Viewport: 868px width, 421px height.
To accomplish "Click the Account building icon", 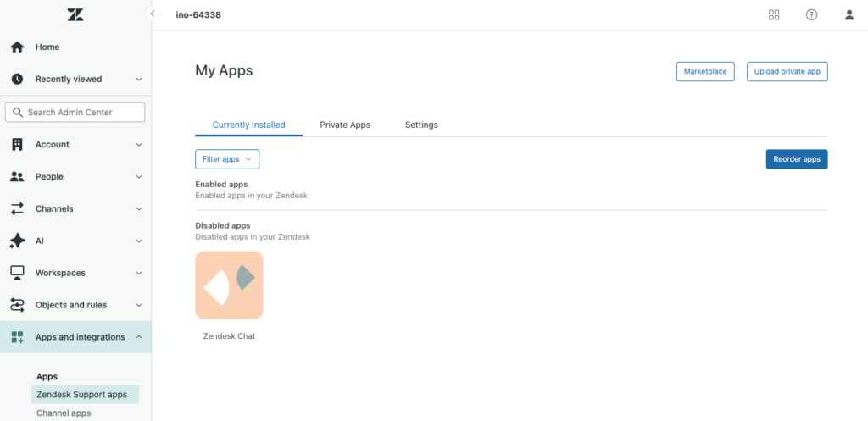I will point(17,145).
